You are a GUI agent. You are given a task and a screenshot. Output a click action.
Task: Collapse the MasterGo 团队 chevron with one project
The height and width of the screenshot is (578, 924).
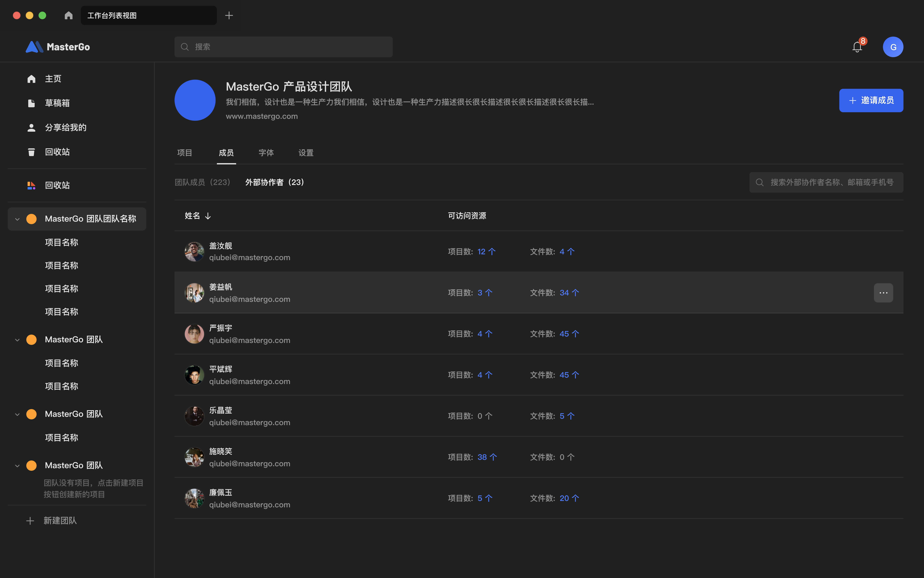click(17, 414)
